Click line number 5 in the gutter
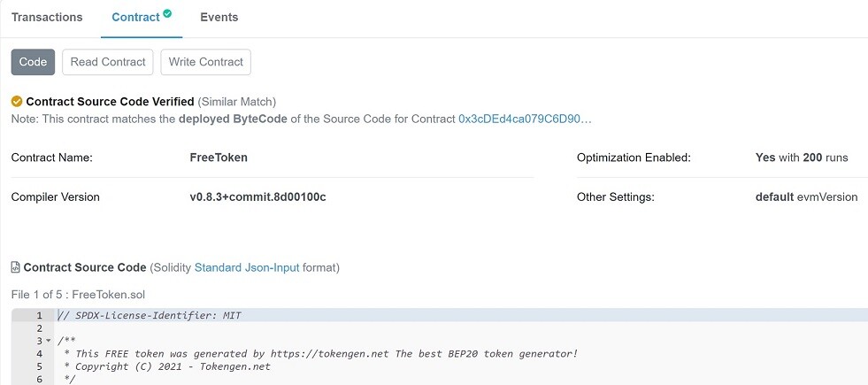Viewport: 868px width, 385px height. point(39,366)
